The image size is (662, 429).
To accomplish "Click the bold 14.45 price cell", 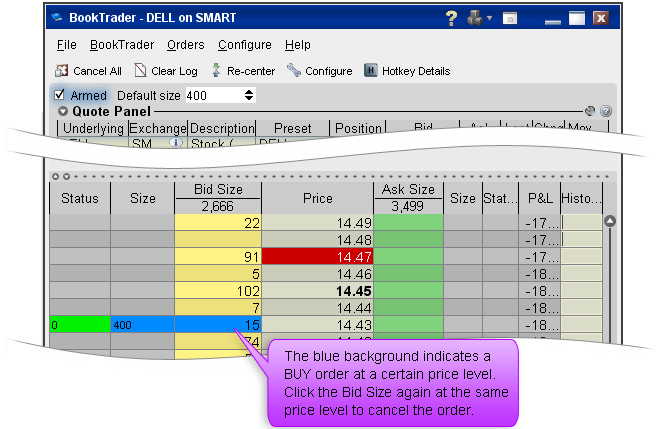I will pyautogui.click(x=317, y=291).
